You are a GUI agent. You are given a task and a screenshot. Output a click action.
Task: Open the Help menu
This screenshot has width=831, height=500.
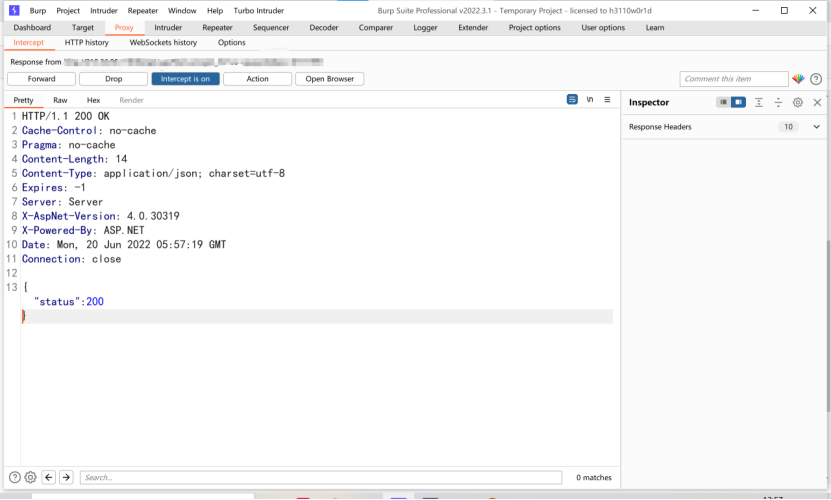point(215,11)
